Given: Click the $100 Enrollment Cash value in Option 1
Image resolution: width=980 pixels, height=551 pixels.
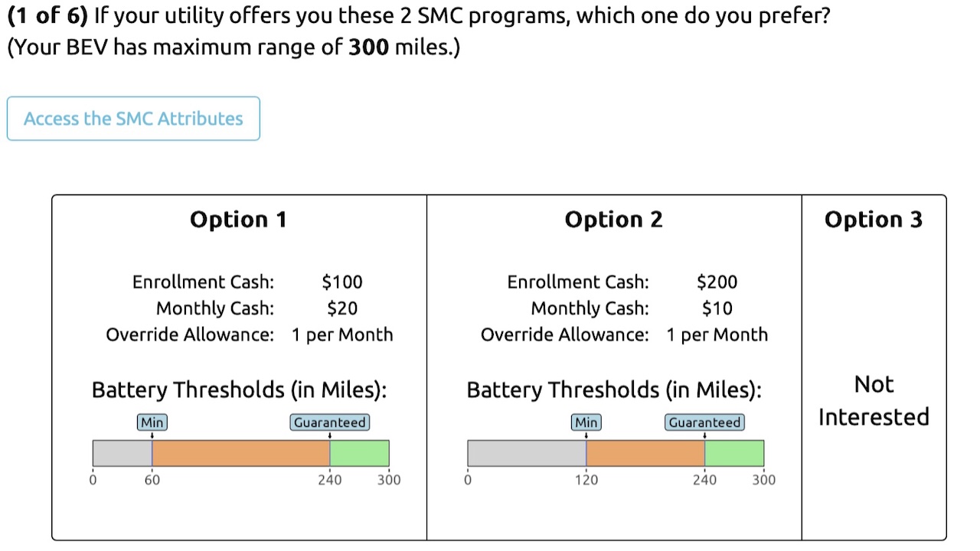Looking at the screenshot, I should [341, 282].
